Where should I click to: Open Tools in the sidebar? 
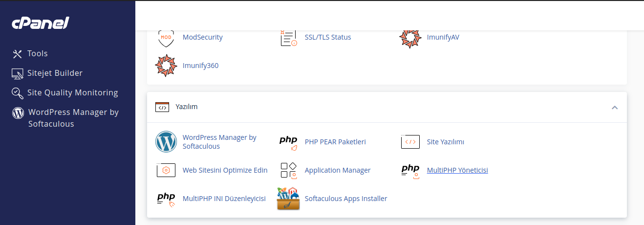pos(37,54)
